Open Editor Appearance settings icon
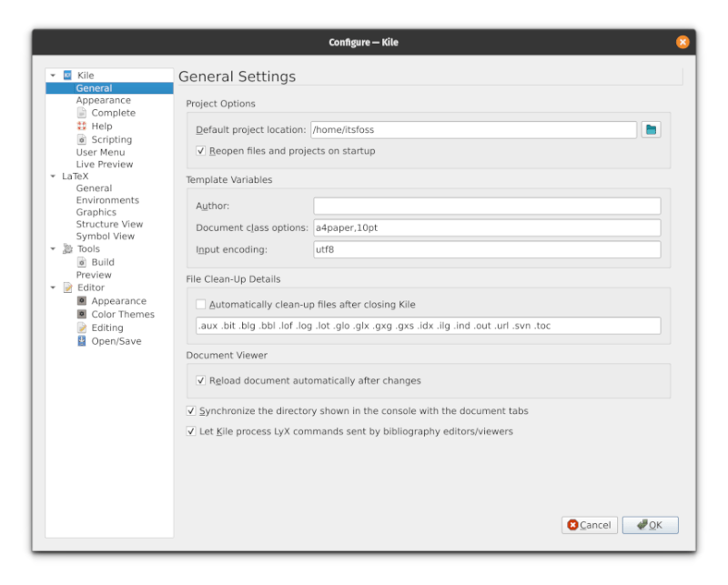The width and height of the screenshot is (728, 585). pyautogui.click(x=82, y=300)
